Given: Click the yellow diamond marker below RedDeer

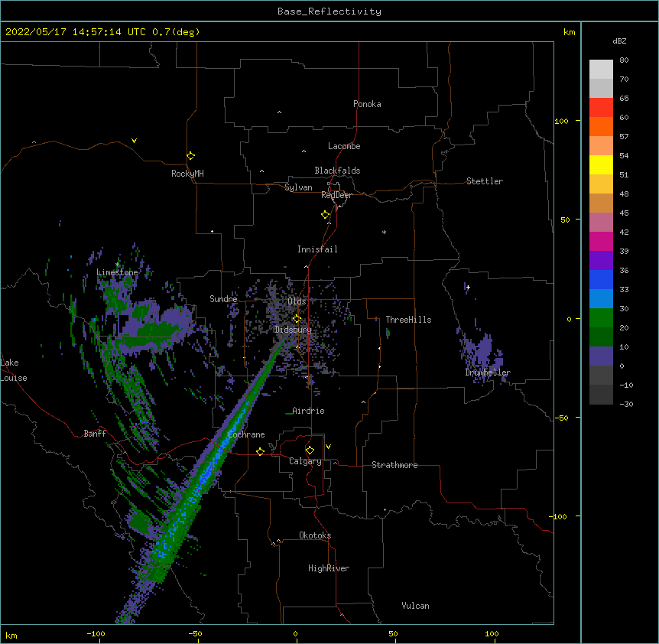Looking at the screenshot, I should 326,215.
